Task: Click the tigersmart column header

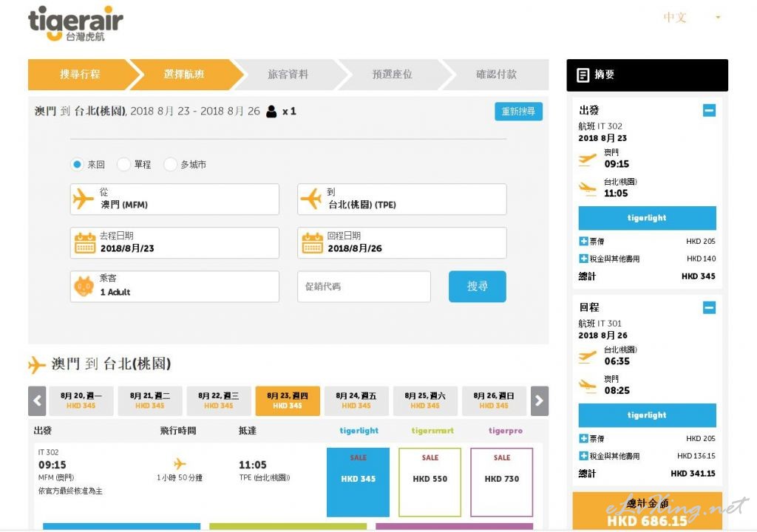Action: [x=432, y=431]
